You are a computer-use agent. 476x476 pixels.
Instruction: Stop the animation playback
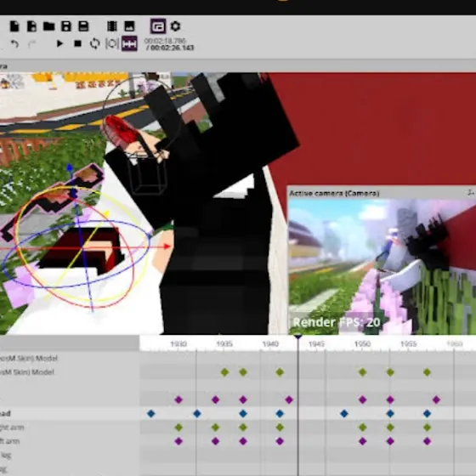click(77, 43)
